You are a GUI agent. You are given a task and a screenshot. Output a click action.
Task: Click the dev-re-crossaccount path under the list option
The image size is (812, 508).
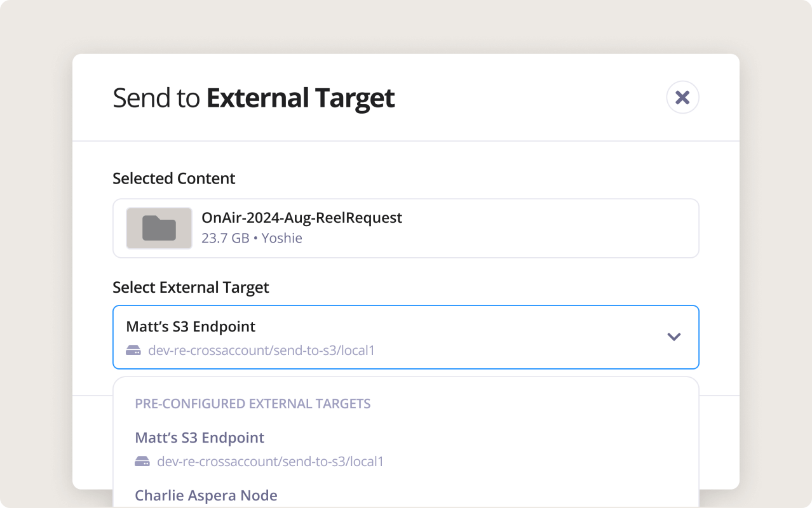pyautogui.click(x=270, y=462)
